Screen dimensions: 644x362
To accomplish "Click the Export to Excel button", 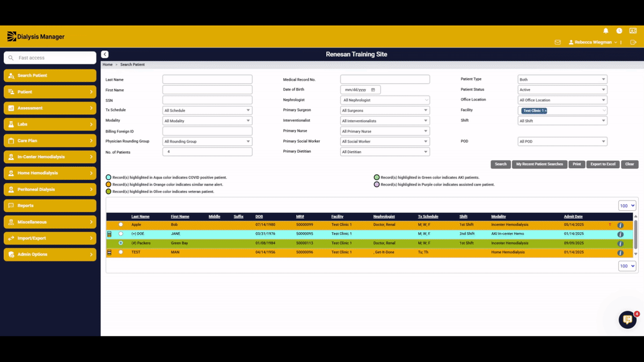I will coord(603,164).
